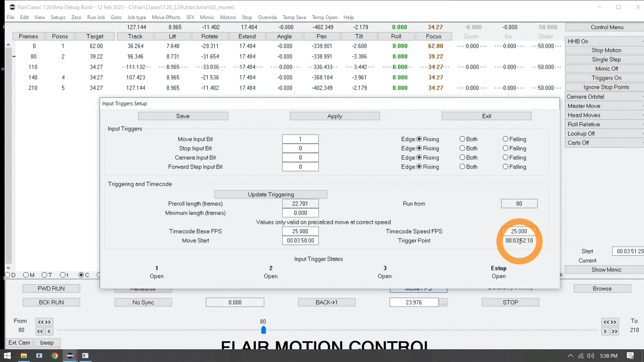Select Falling edge for Camera Input Bit
Image resolution: width=644 pixels, height=362 pixels.
point(505,158)
